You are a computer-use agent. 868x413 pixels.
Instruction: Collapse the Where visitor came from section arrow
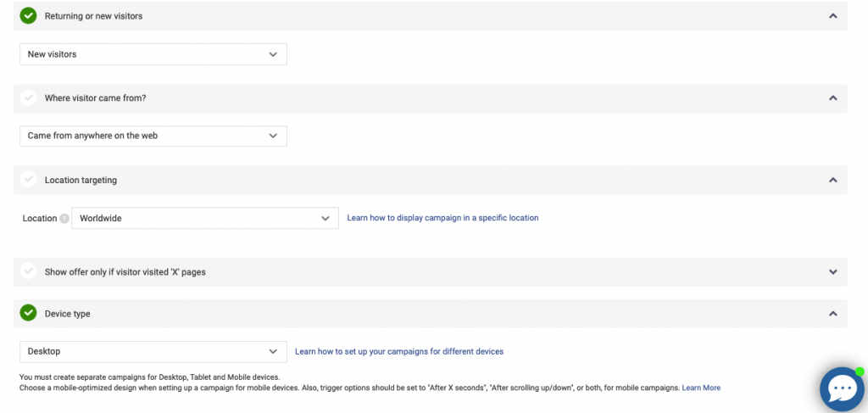tap(832, 98)
